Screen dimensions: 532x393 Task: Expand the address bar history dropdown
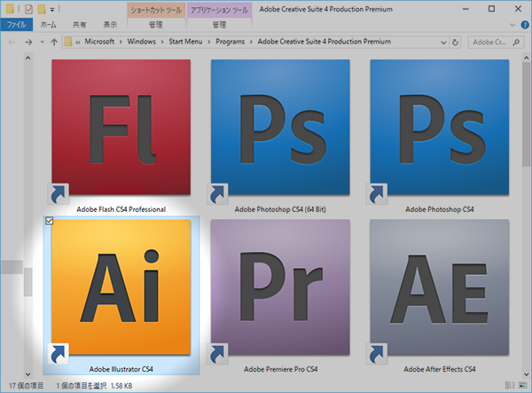coord(443,43)
